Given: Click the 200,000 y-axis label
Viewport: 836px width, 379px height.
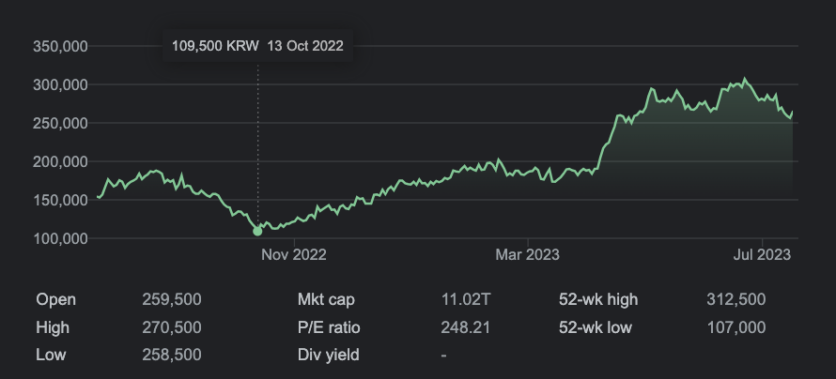Looking at the screenshot, I should tap(60, 162).
